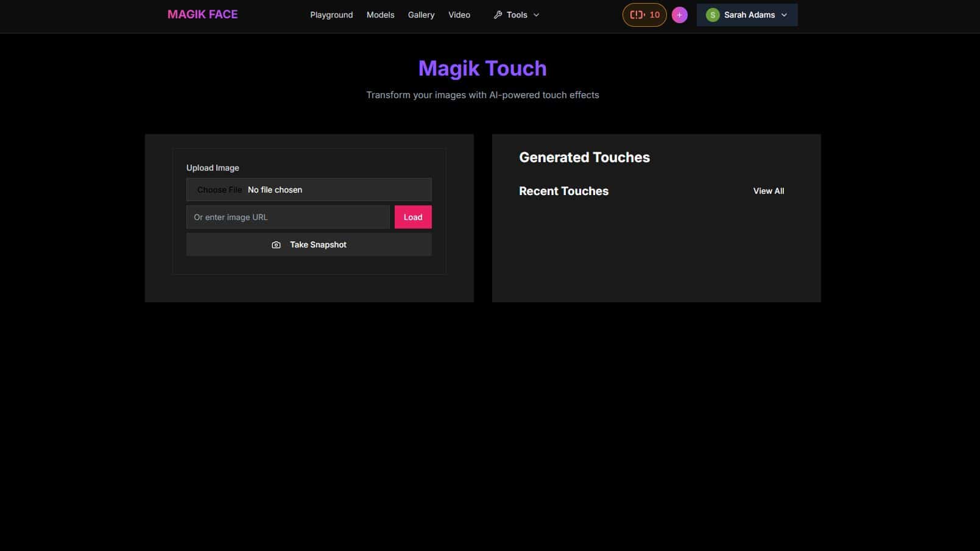This screenshot has width=980, height=551.
Task: Click the Take Snapshot button
Action: pyautogui.click(x=309, y=244)
